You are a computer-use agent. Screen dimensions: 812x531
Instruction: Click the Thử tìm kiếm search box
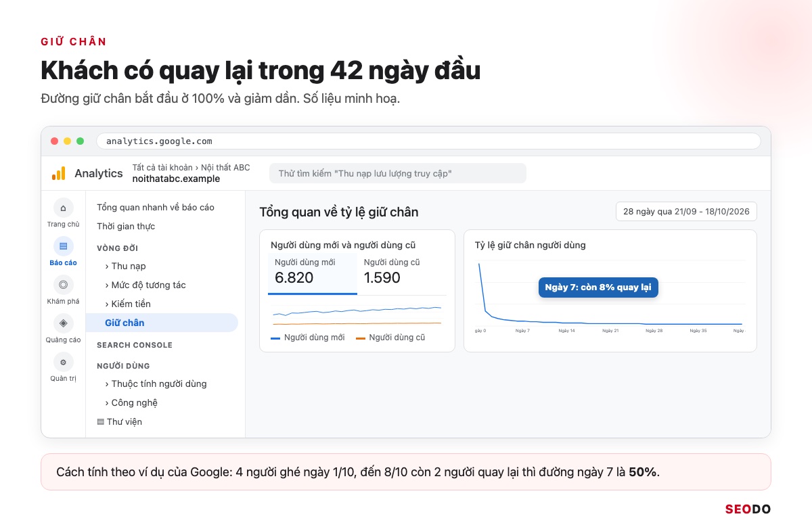[397, 173]
